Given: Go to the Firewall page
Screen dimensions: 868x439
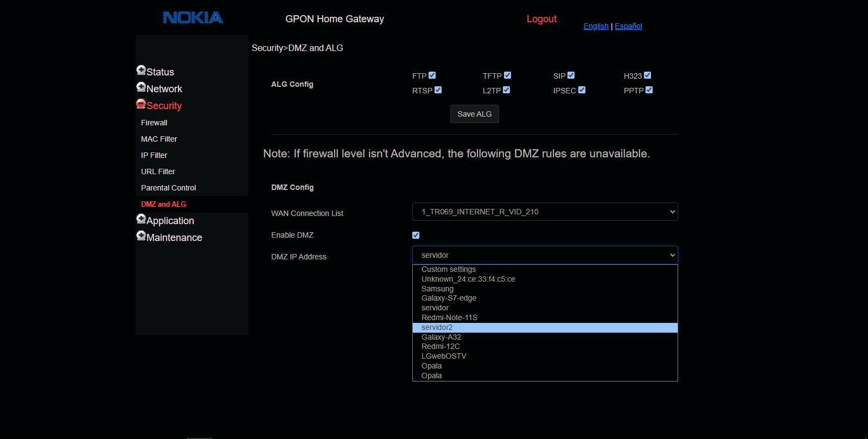Looking at the screenshot, I should (x=154, y=123).
